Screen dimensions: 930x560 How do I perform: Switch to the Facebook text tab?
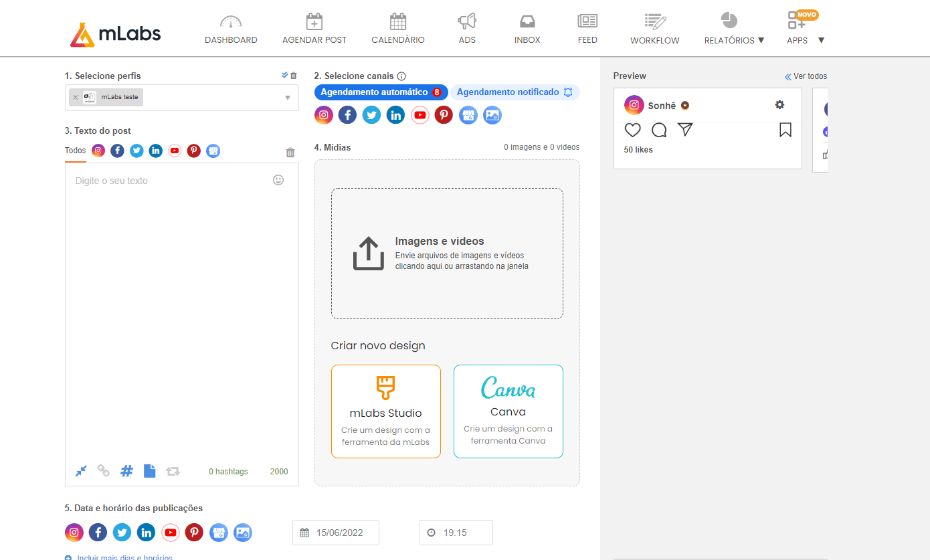[x=117, y=151]
